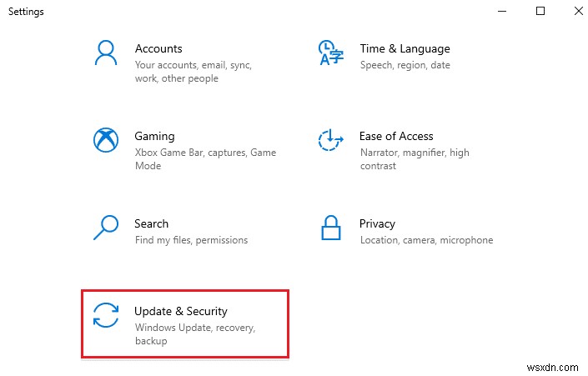The height and width of the screenshot is (376, 588).
Task: Click the Accounts person icon
Action: tap(106, 53)
